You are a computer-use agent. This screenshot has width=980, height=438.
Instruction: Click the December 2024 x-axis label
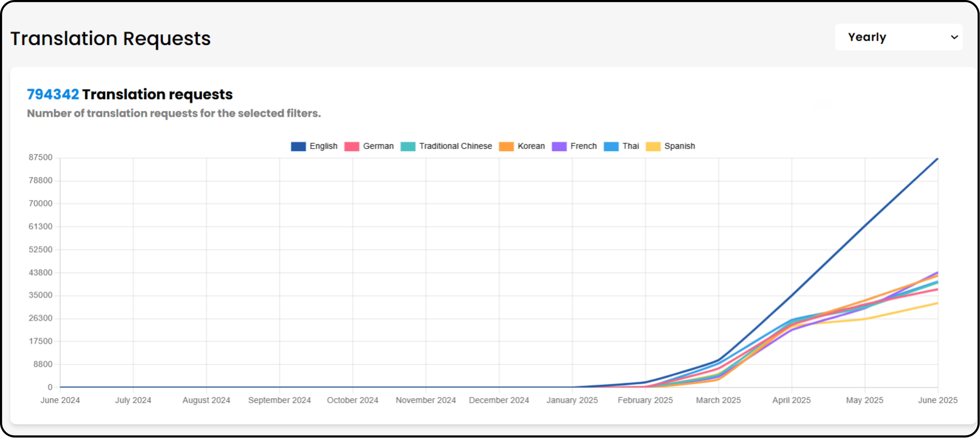tap(499, 400)
